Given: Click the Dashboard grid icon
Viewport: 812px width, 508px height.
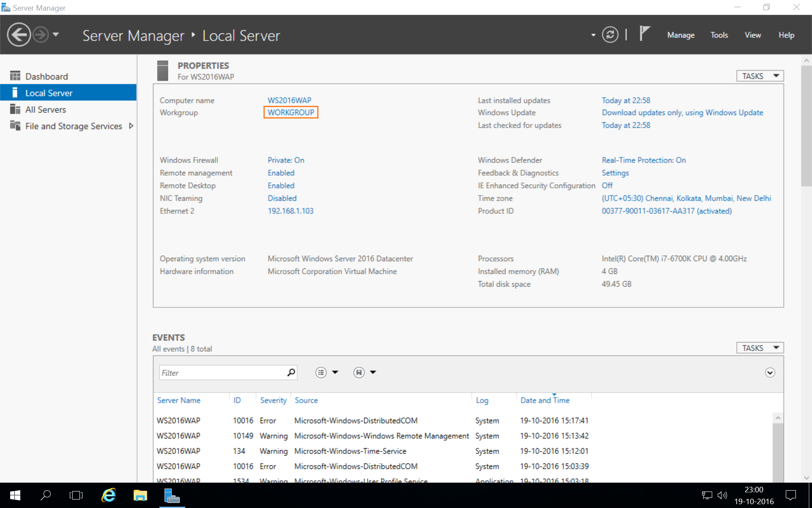Looking at the screenshot, I should click(x=15, y=76).
